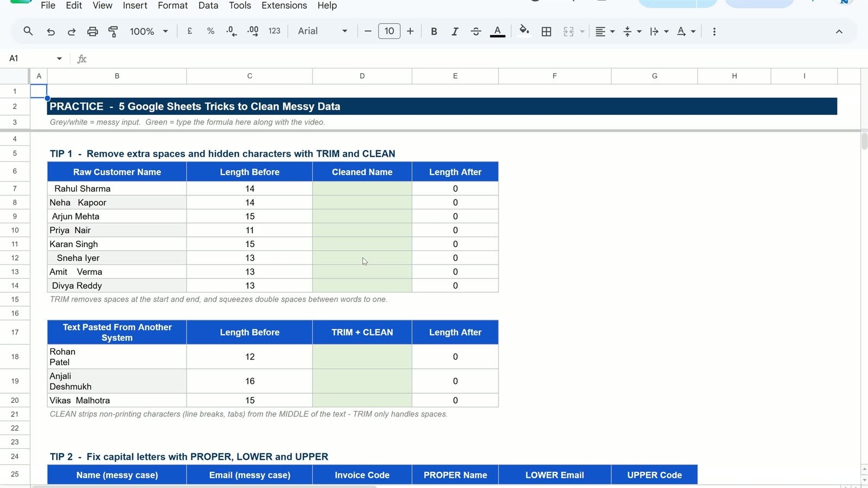Open the Tools menu
Image resolution: width=868 pixels, height=488 pixels.
click(x=240, y=5)
